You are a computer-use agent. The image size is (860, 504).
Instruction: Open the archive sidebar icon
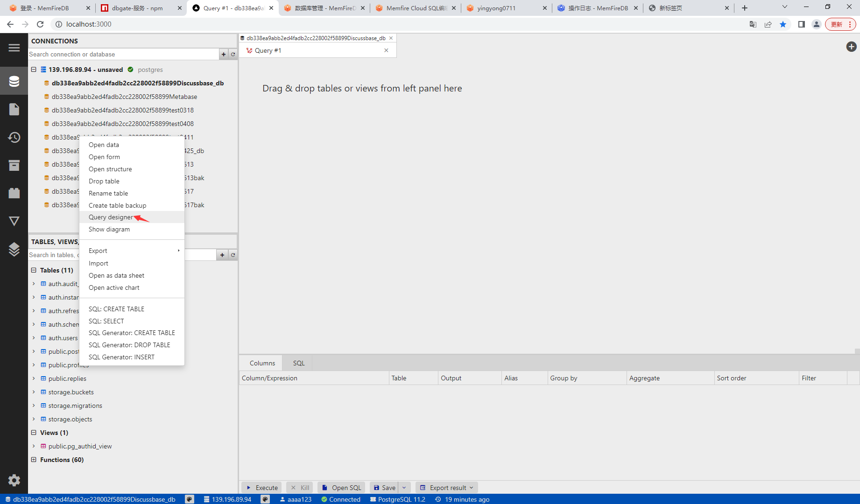point(14,165)
